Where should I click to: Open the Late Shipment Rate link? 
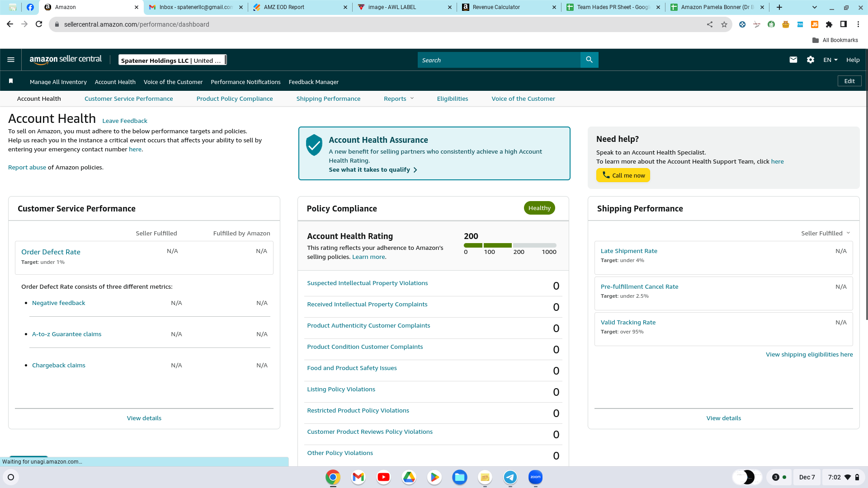(x=629, y=251)
